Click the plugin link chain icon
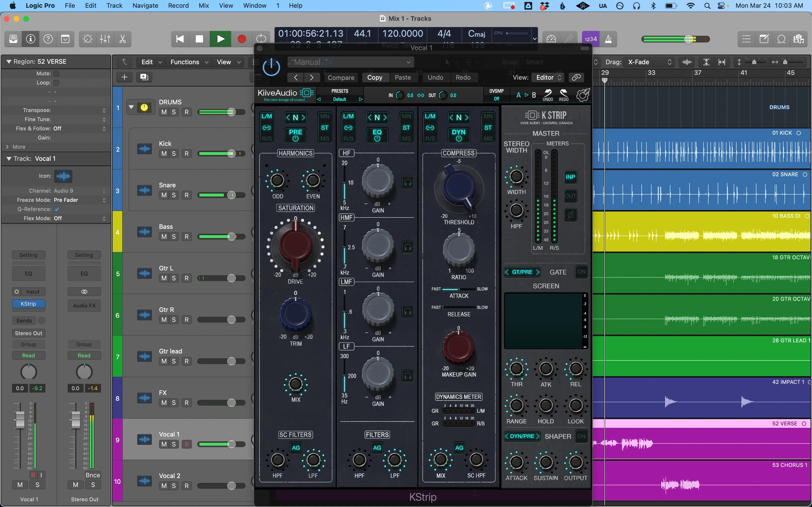Image resolution: width=812 pixels, height=507 pixels. (x=576, y=77)
